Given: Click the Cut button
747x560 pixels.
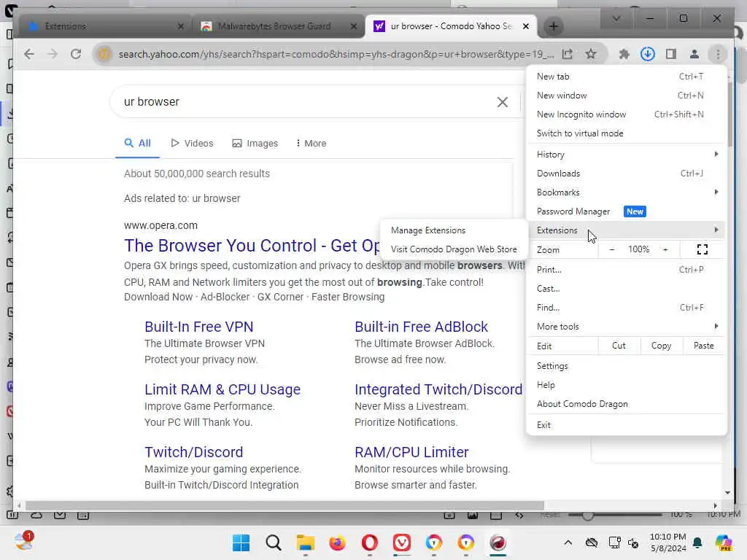Looking at the screenshot, I should [619, 346].
